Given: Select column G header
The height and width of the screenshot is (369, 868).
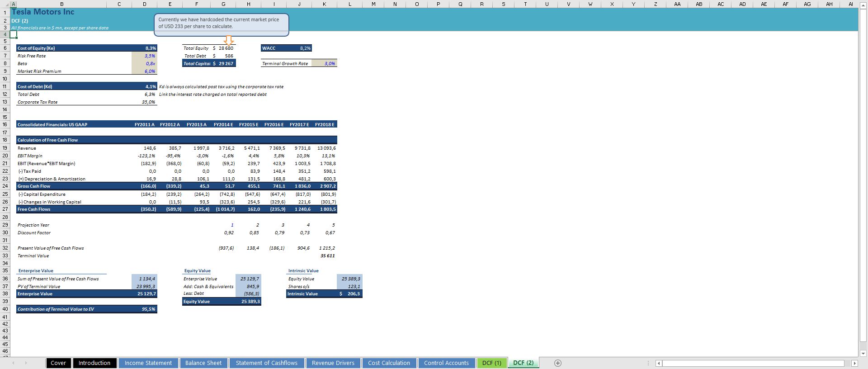Looking at the screenshot, I should tap(223, 4).
